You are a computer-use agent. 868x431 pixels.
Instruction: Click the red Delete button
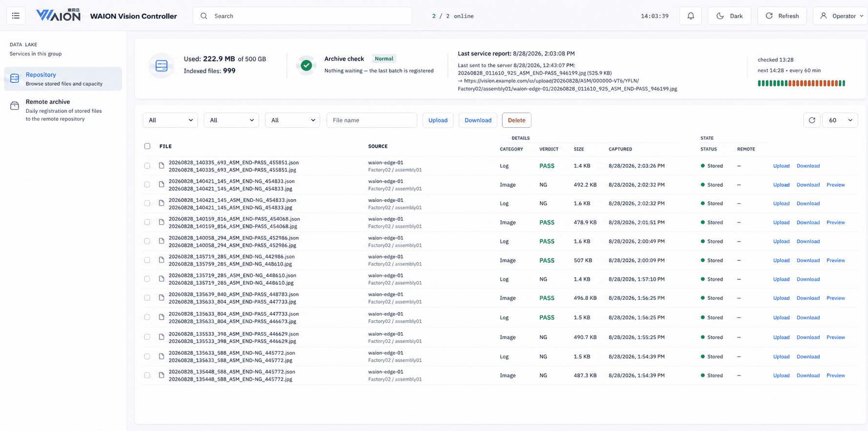(x=517, y=120)
